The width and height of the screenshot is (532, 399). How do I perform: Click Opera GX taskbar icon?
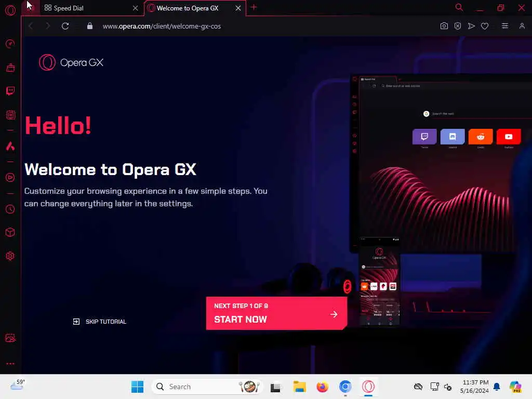368,387
